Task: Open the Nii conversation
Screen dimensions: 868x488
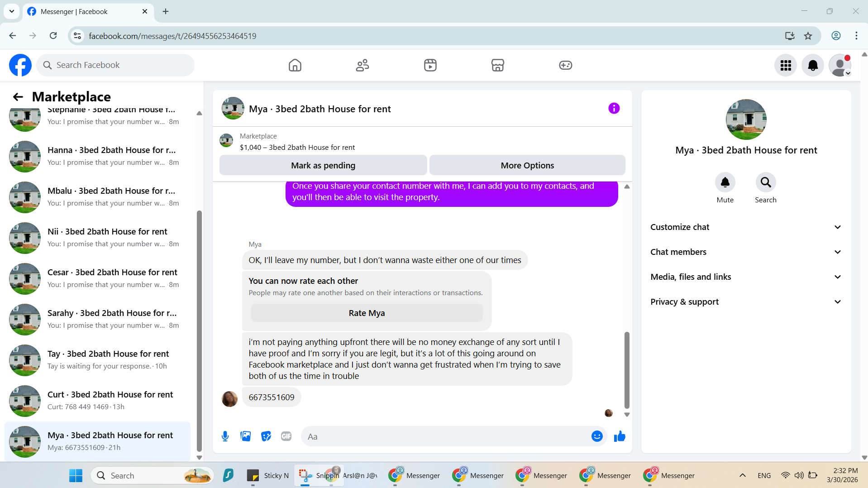Action: coord(97,238)
